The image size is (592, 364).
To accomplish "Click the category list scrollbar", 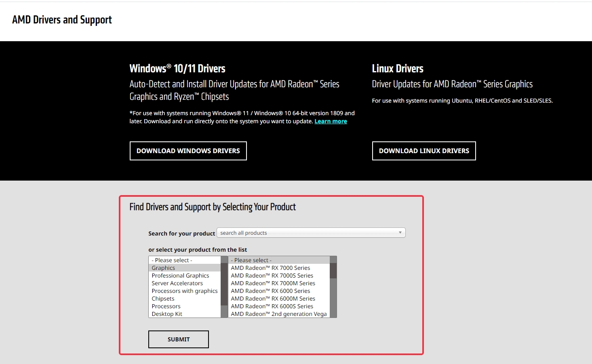I will click(x=224, y=287).
